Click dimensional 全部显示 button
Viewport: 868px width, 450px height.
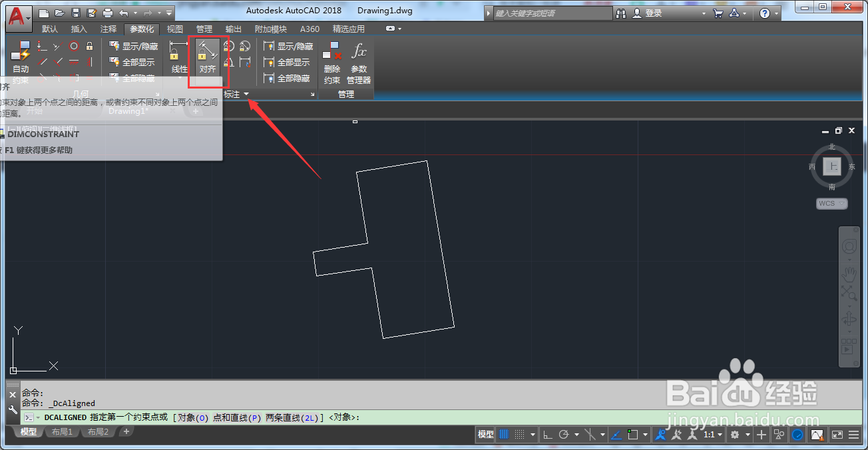[287, 62]
